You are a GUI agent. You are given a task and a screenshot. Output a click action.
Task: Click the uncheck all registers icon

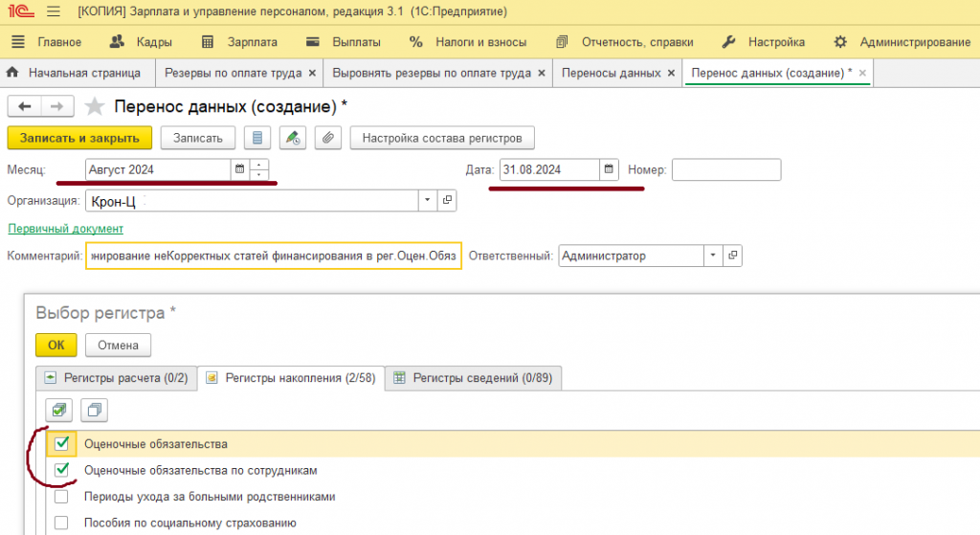[95, 410]
